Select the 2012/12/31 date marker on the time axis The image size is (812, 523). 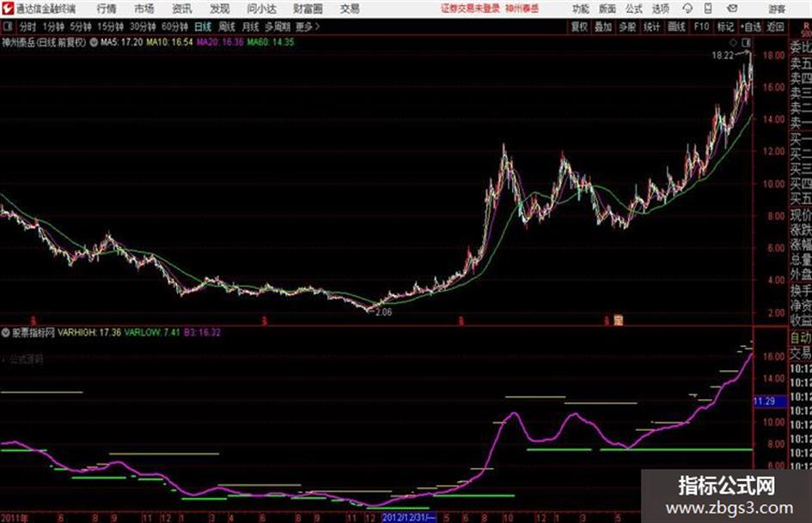pyautogui.click(x=409, y=518)
